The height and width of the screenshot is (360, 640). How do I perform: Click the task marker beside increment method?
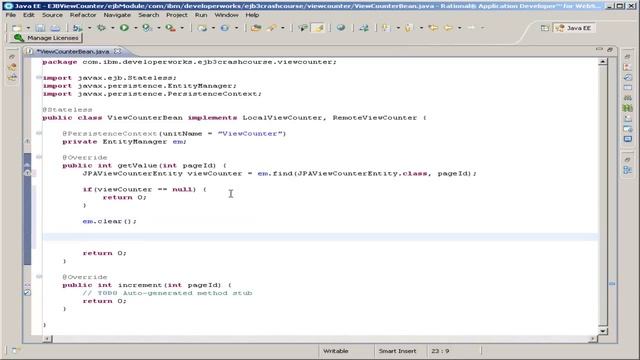tap(27, 293)
